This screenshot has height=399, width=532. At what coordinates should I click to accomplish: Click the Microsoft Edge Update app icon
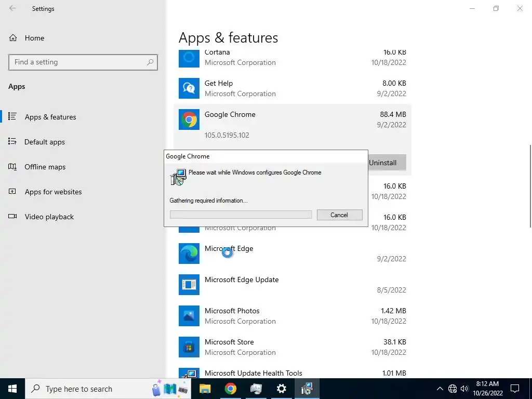click(189, 285)
